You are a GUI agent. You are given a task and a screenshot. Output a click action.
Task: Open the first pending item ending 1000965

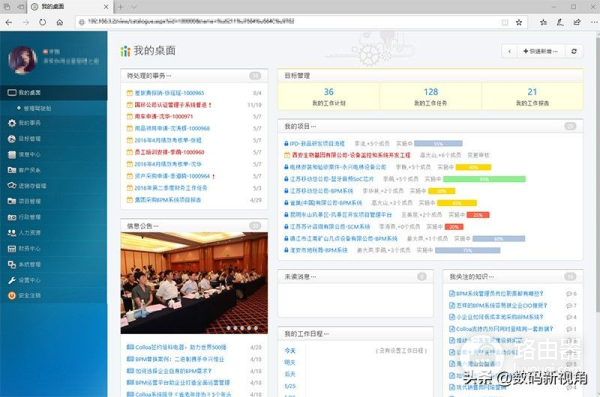pyautogui.click(x=169, y=93)
